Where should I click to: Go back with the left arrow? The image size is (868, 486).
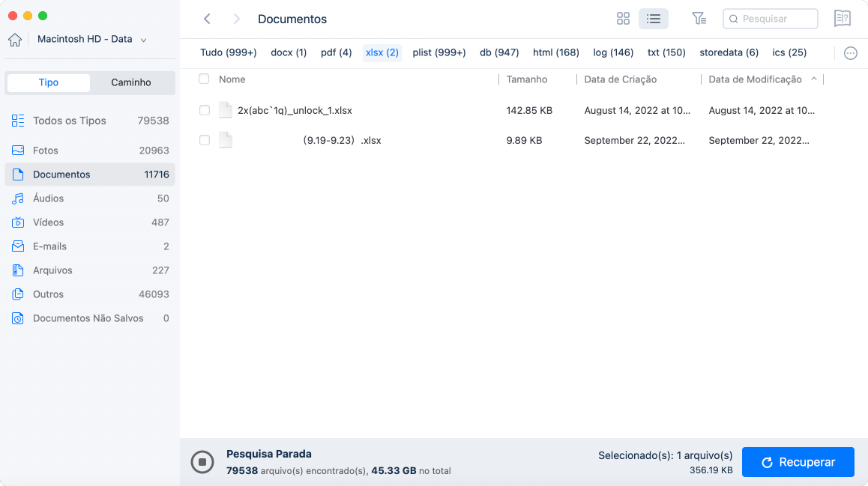207,19
